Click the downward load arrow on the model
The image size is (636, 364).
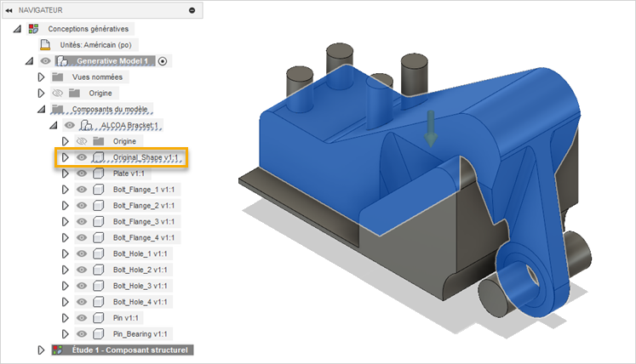click(x=430, y=129)
